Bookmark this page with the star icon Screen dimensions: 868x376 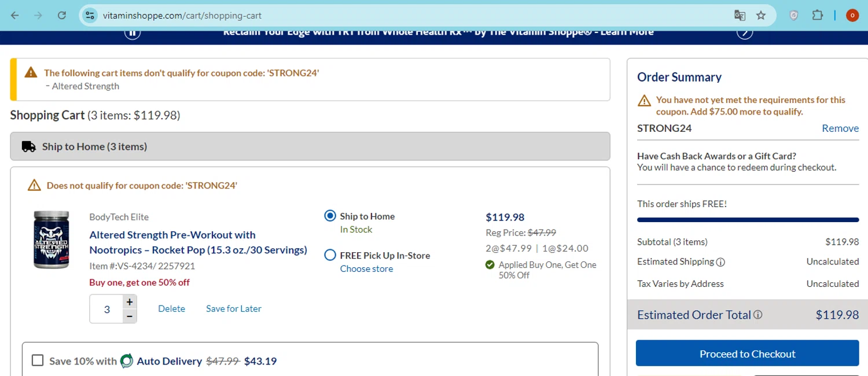761,16
